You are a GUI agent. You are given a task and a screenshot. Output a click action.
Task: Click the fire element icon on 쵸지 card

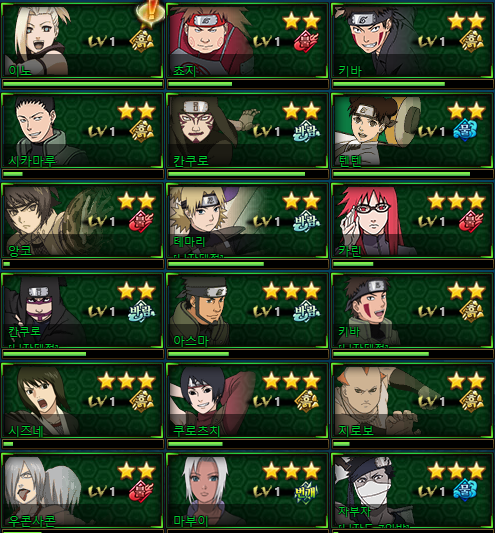[306, 41]
